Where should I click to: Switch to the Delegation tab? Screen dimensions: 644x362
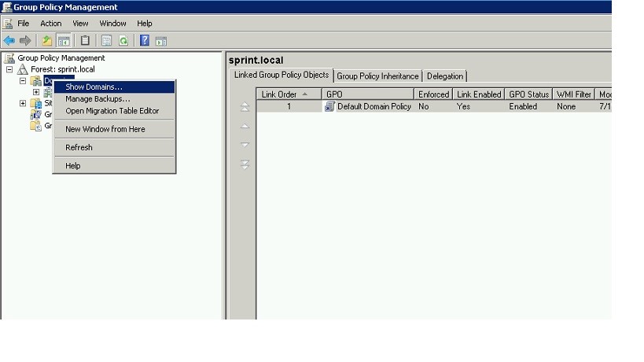coord(445,76)
